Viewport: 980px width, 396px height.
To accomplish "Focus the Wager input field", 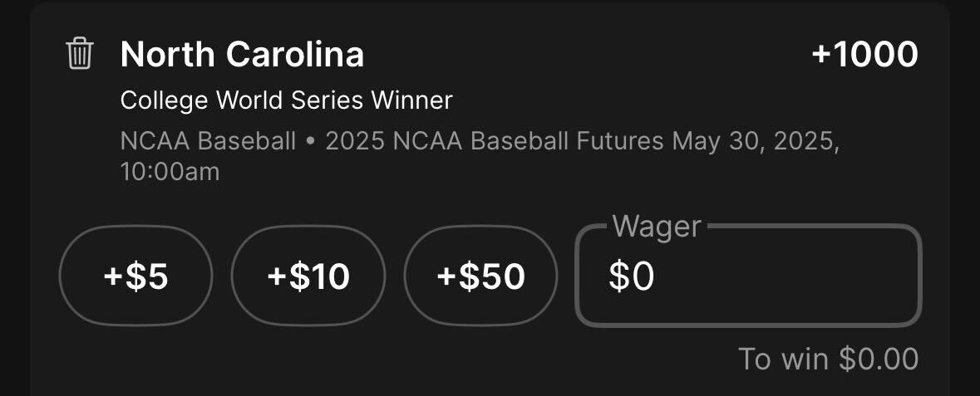I will point(748,276).
